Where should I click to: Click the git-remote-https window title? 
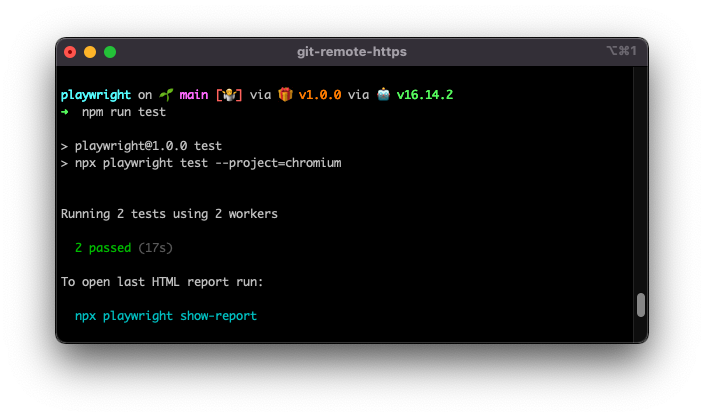[x=352, y=52]
